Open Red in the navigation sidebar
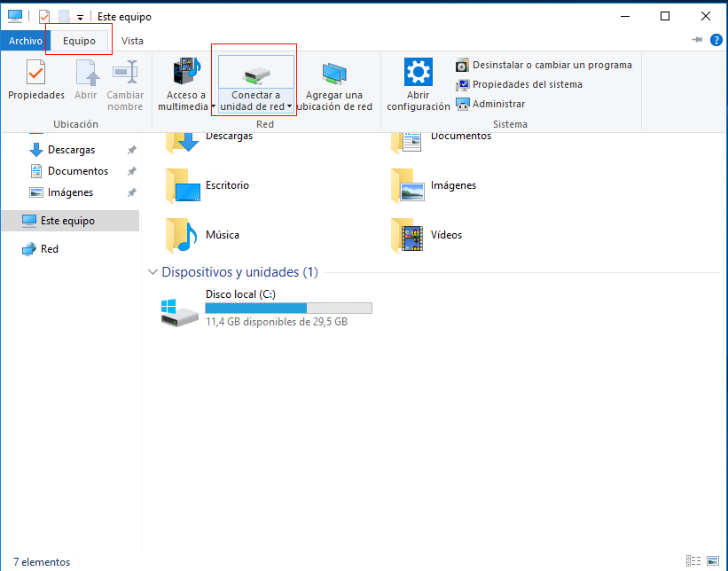The image size is (728, 571). [41, 249]
